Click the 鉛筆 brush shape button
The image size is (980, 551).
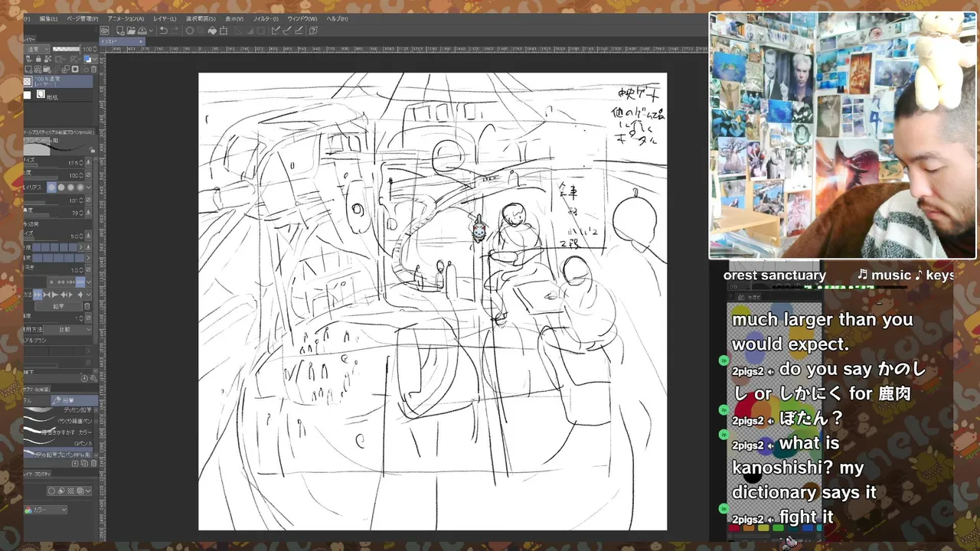tap(59, 306)
